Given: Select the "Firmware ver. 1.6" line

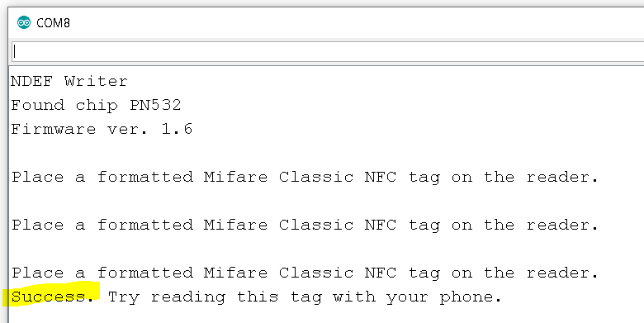Looking at the screenshot, I should click(x=102, y=129).
